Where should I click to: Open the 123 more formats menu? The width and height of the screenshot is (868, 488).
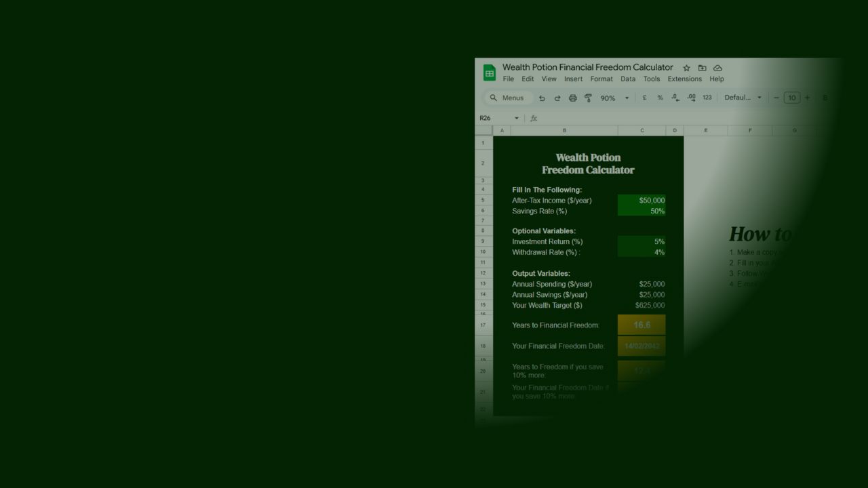pyautogui.click(x=707, y=98)
